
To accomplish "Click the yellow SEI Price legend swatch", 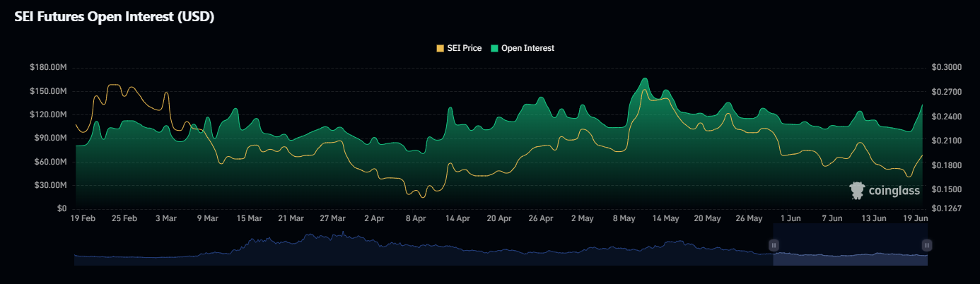I will tap(441, 48).
